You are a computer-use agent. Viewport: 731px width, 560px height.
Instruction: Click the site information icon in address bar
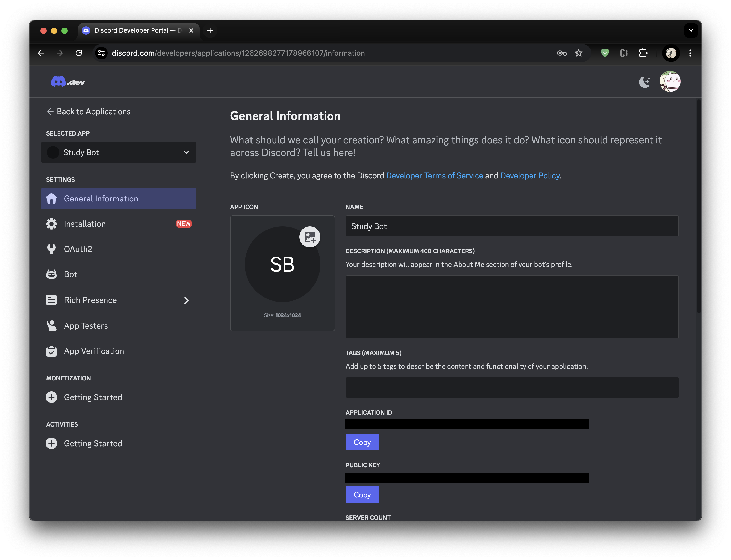pos(101,53)
